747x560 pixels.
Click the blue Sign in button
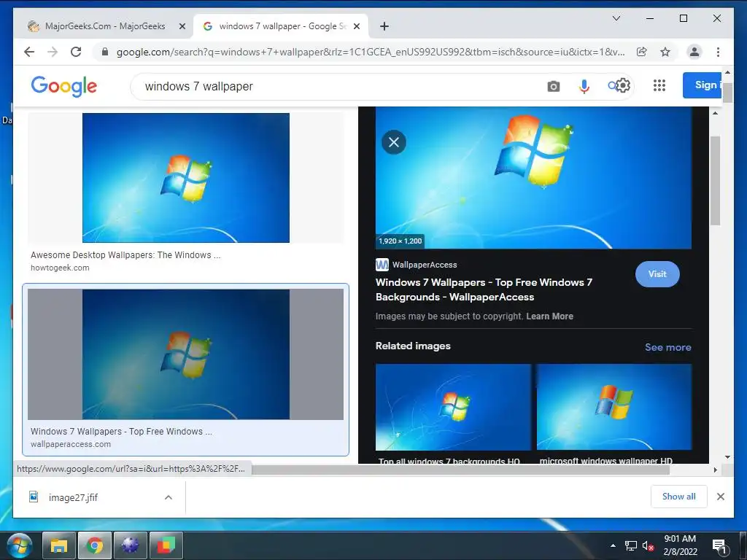pyautogui.click(x=703, y=85)
